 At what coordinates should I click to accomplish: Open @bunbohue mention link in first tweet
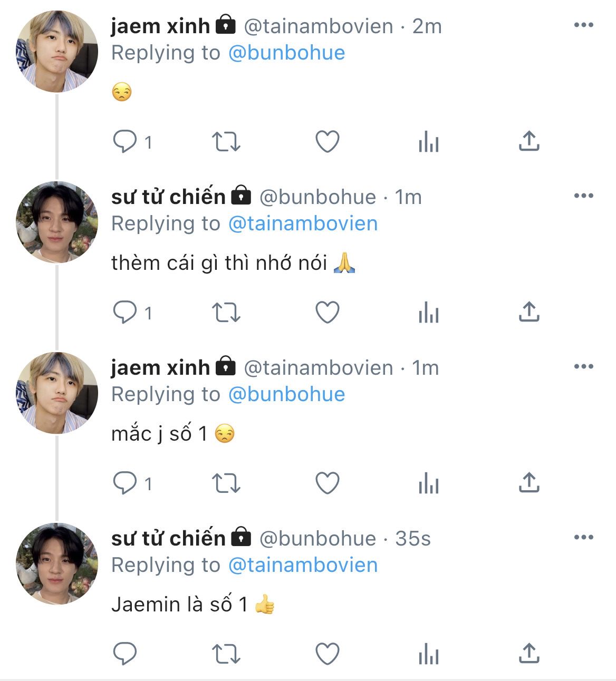click(286, 53)
